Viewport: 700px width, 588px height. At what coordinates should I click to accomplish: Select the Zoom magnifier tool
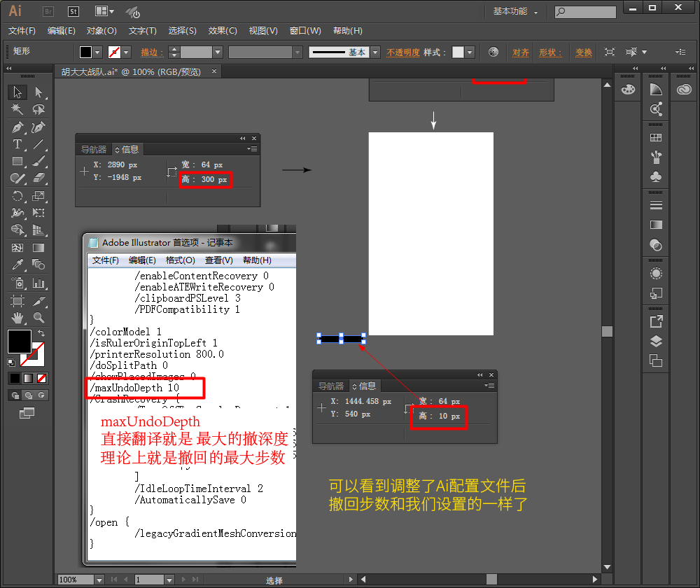point(38,318)
